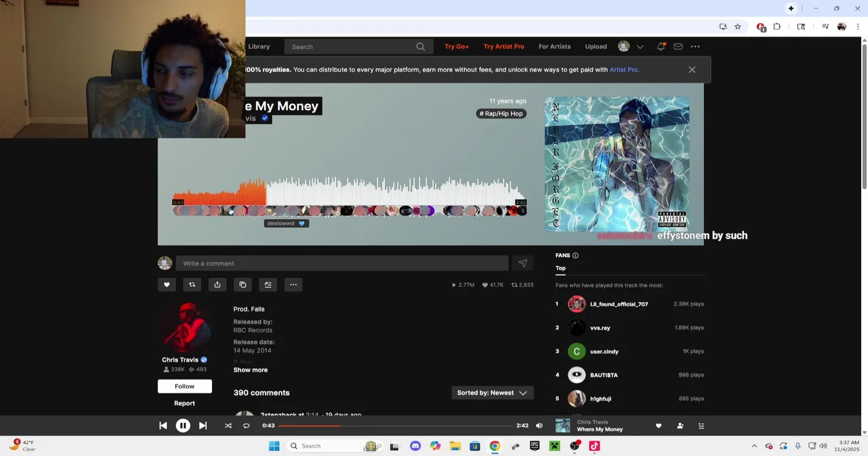Follow the artist from the player bar icon

[680, 426]
